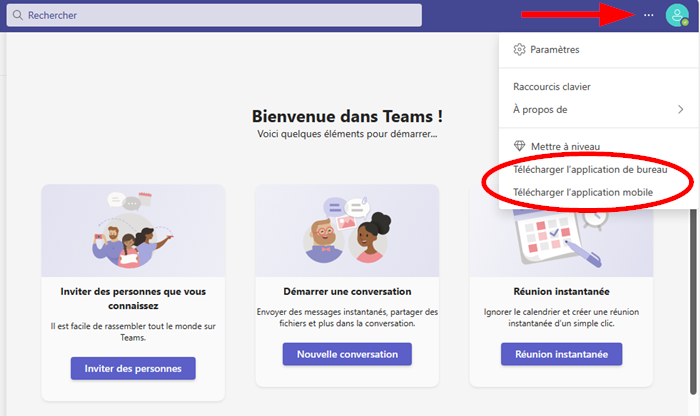
Task: Click the 'Démarrer une conversation' card title
Action: (x=347, y=291)
